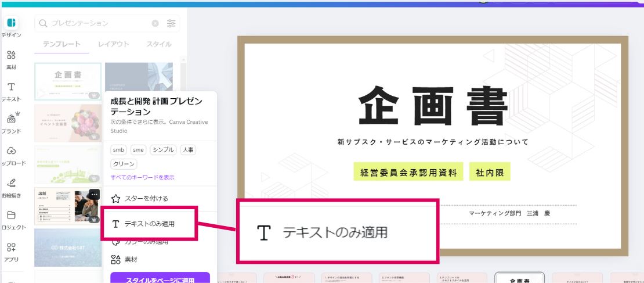This screenshot has width=644, height=283.
Task: Open the アプリ (Apps) sidebar panel
Action: pyautogui.click(x=11, y=251)
